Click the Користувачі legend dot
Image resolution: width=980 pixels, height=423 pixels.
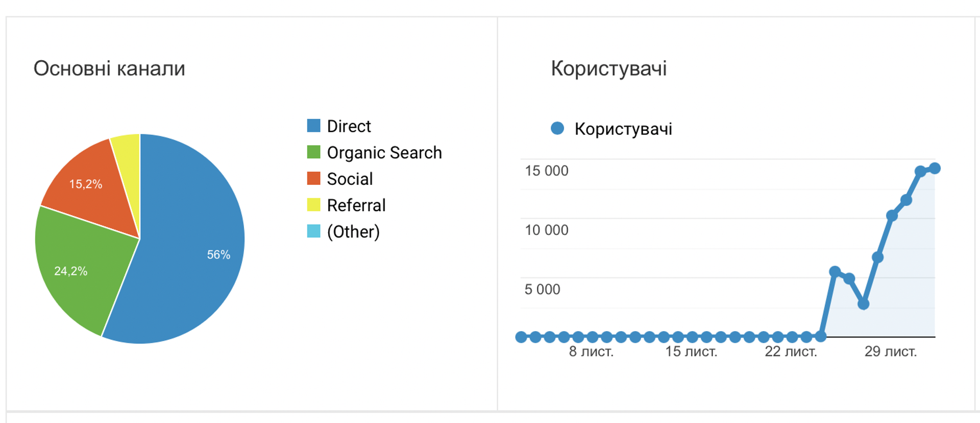(x=557, y=128)
